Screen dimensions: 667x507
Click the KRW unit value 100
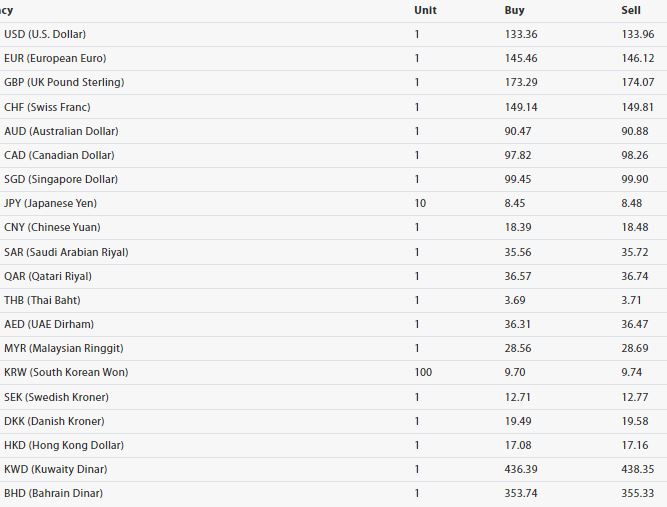[423, 373]
